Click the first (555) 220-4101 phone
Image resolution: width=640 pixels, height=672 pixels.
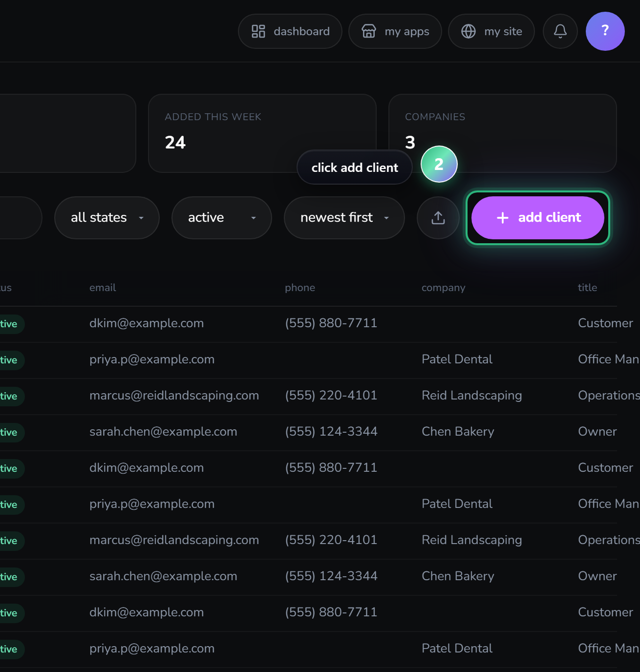click(x=331, y=396)
